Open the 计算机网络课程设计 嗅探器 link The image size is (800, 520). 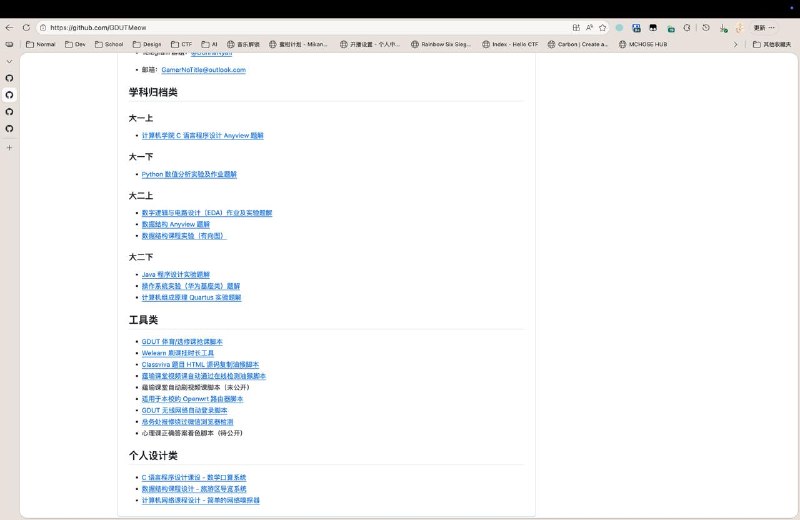pos(201,501)
